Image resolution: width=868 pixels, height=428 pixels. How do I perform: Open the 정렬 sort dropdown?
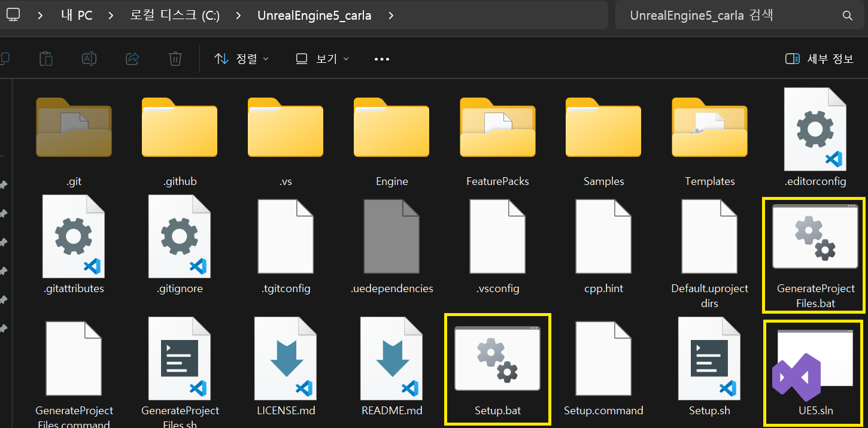coord(242,59)
